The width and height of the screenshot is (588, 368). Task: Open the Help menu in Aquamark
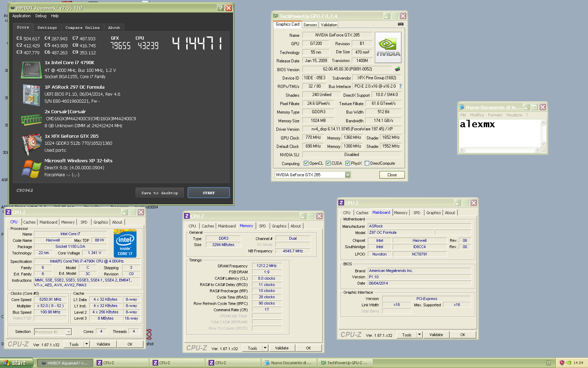(55, 16)
